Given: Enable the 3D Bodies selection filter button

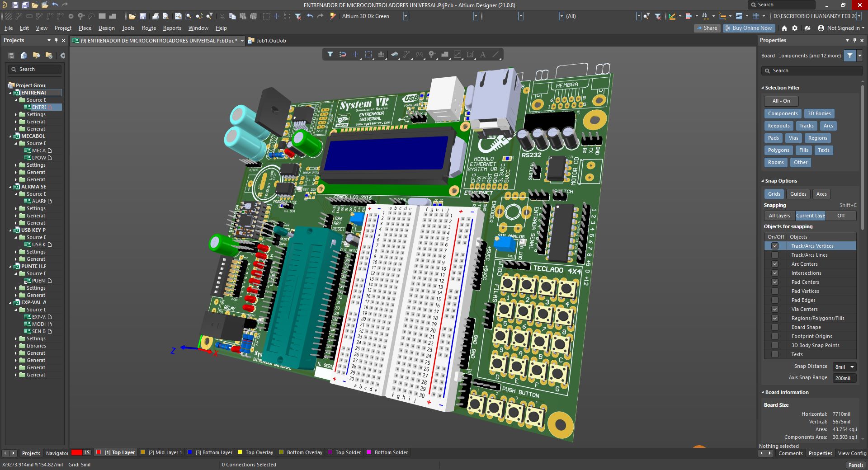Looking at the screenshot, I should click(819, 113).
